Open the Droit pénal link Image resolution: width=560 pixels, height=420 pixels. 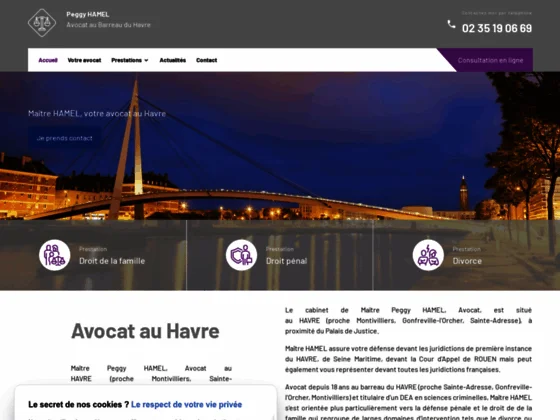coord(286,261)
